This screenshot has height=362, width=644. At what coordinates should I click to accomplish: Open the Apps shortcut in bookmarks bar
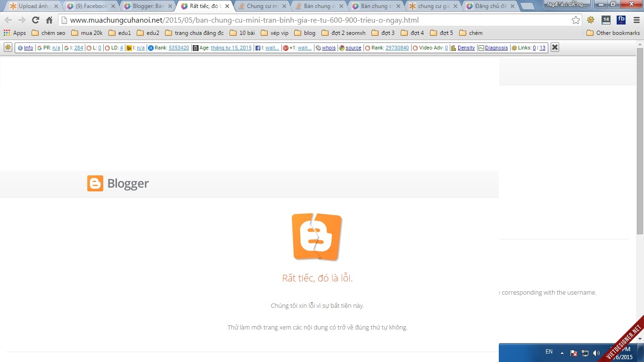pos(15,33)
